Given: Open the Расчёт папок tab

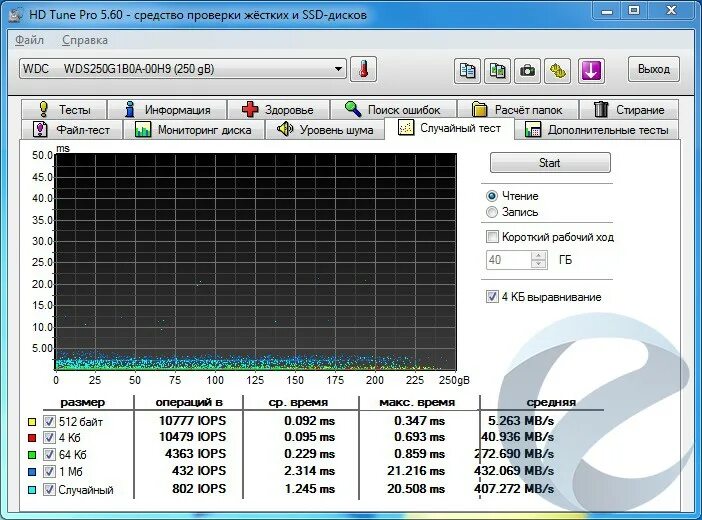Looking at the screenshot, I should coord(517,109).
